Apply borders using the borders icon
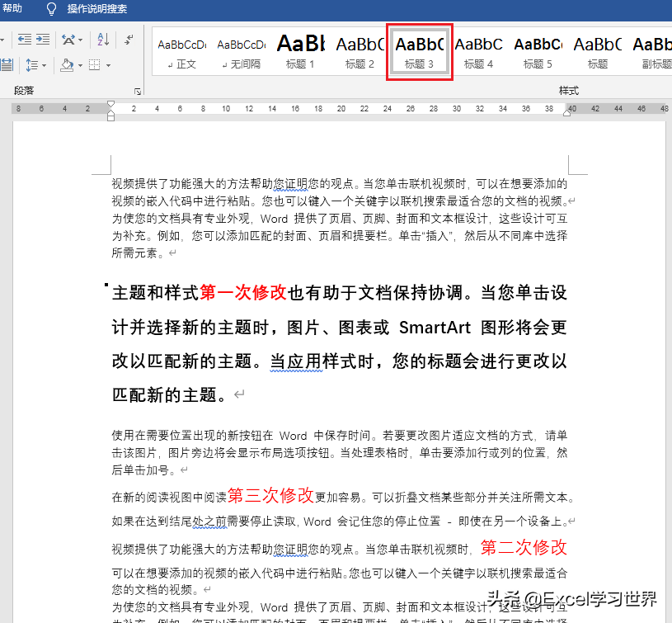Viewport: 672px width, 623px height. (94, 65)
